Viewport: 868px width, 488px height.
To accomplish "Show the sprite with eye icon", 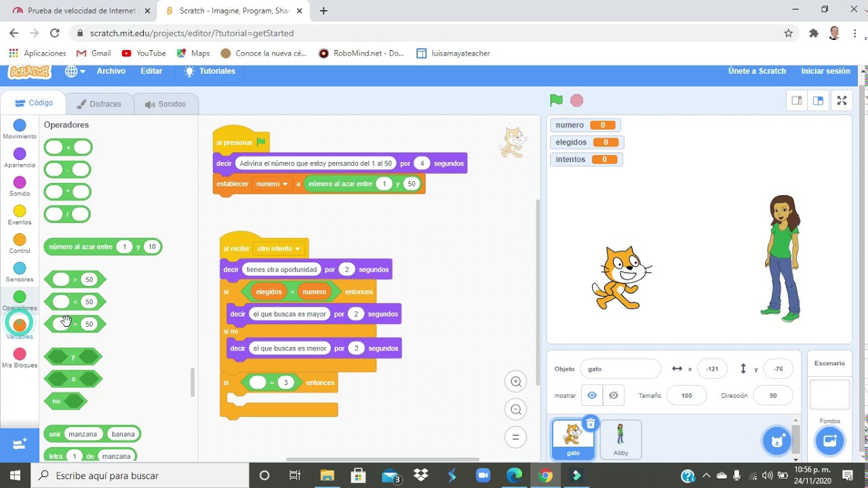I will 592,395.
